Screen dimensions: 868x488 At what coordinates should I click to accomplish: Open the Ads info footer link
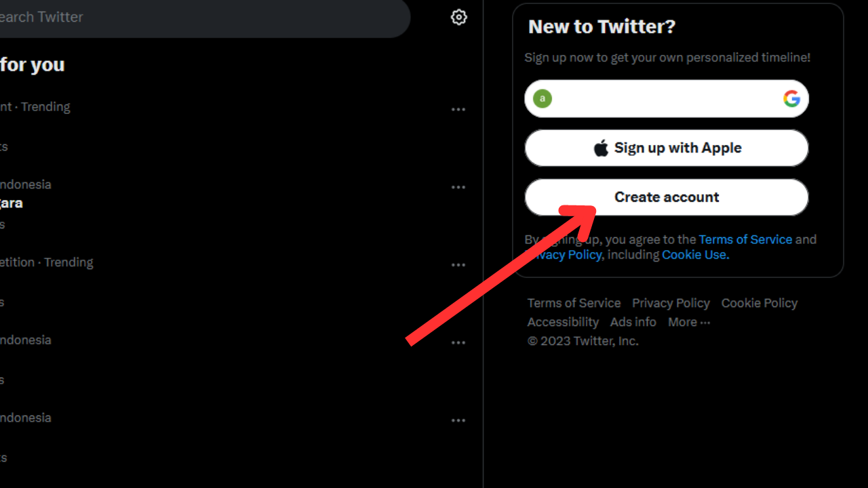click(x=633, y=322)
